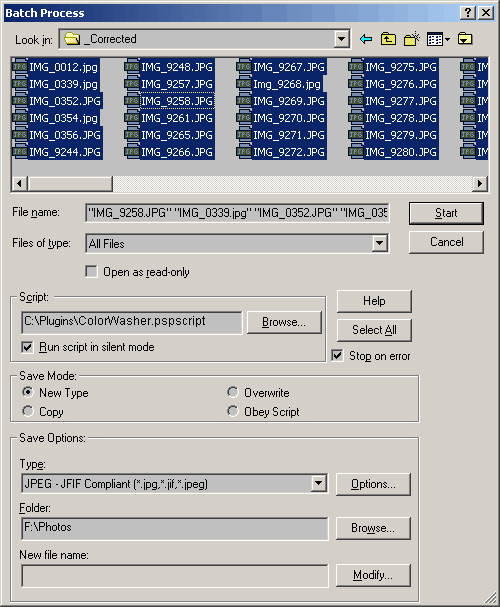Screen dimensions: 500x607
Task: Open the view menu icon
Action: tap(438, 39)
